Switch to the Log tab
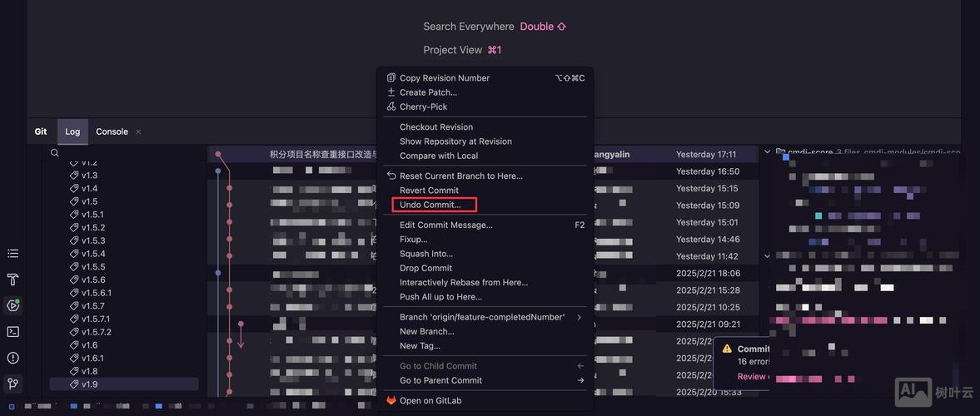This screenshot has width=980, height=416. tap(72, 131)
